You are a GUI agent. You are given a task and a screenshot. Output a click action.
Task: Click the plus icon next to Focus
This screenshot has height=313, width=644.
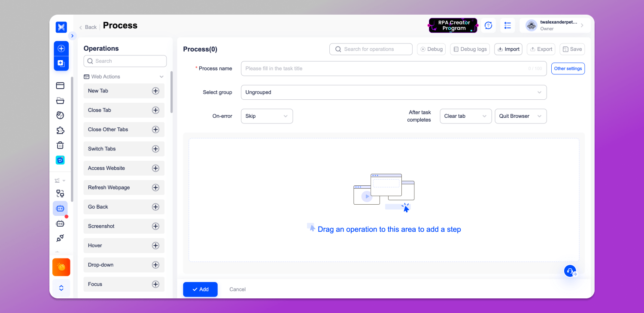pos(156,284)
